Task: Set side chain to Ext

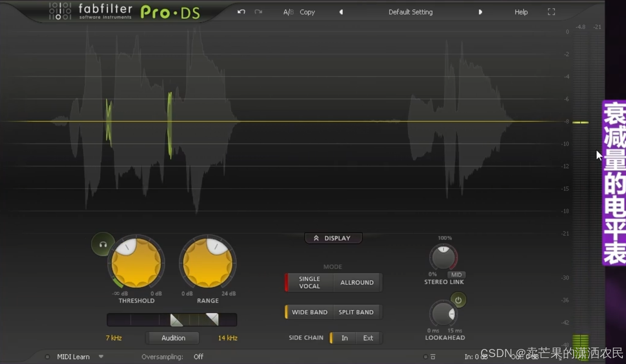Action: [x=368, y=338]
